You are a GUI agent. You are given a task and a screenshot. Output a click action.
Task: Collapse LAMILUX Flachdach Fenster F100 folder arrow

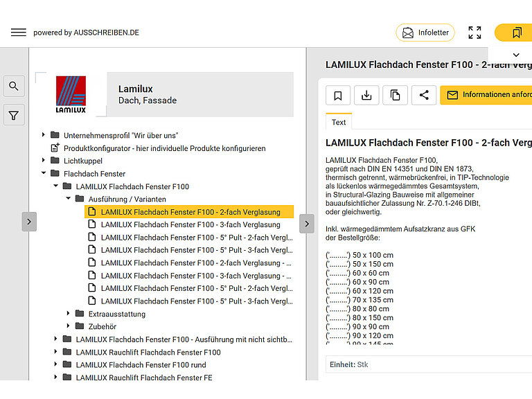(x=56, y=186)
